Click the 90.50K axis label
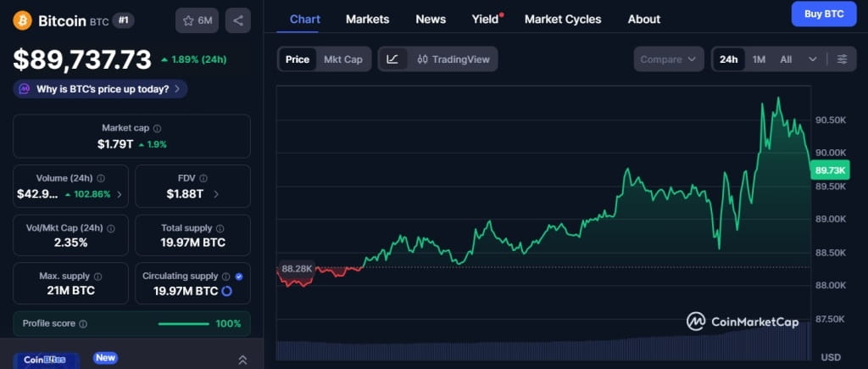Viewport: 868px width, 369px height. point(831,120)
